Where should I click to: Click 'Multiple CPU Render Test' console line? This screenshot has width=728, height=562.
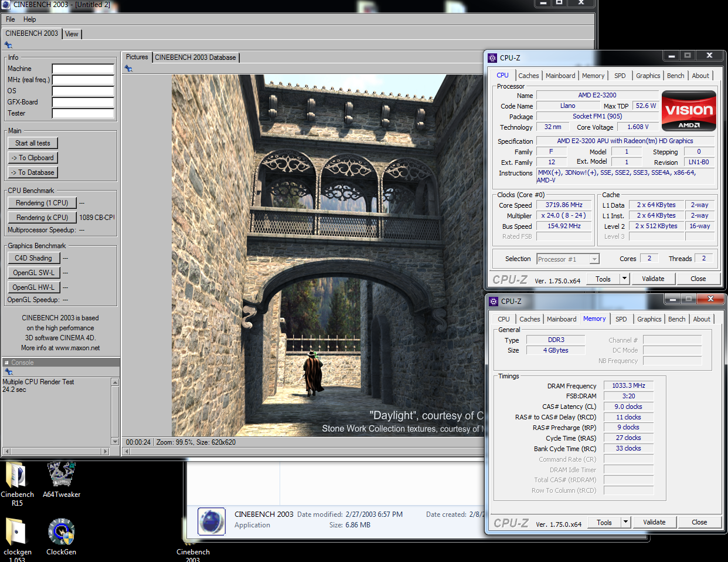pos(38,382)
